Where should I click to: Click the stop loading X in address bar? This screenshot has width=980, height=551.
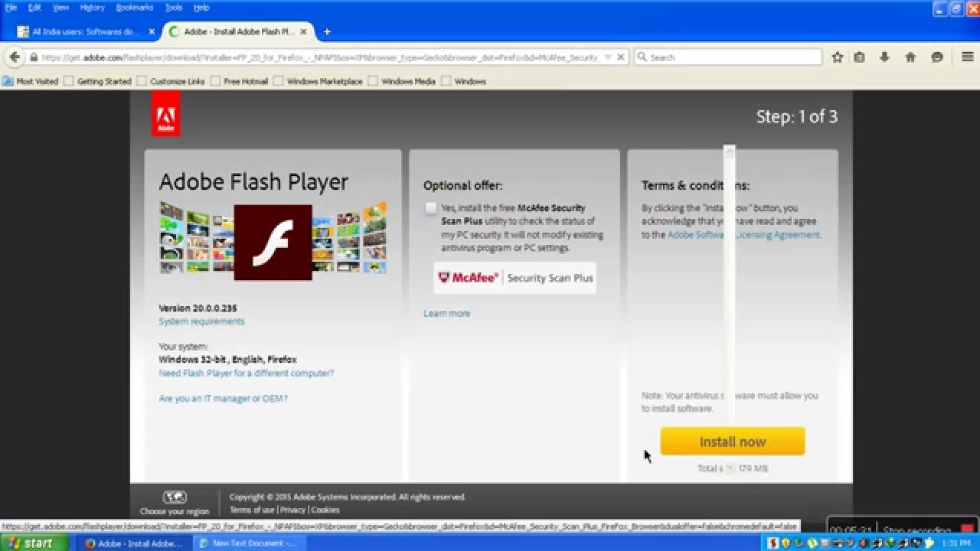pyautogui.click(x=621, y=57)
